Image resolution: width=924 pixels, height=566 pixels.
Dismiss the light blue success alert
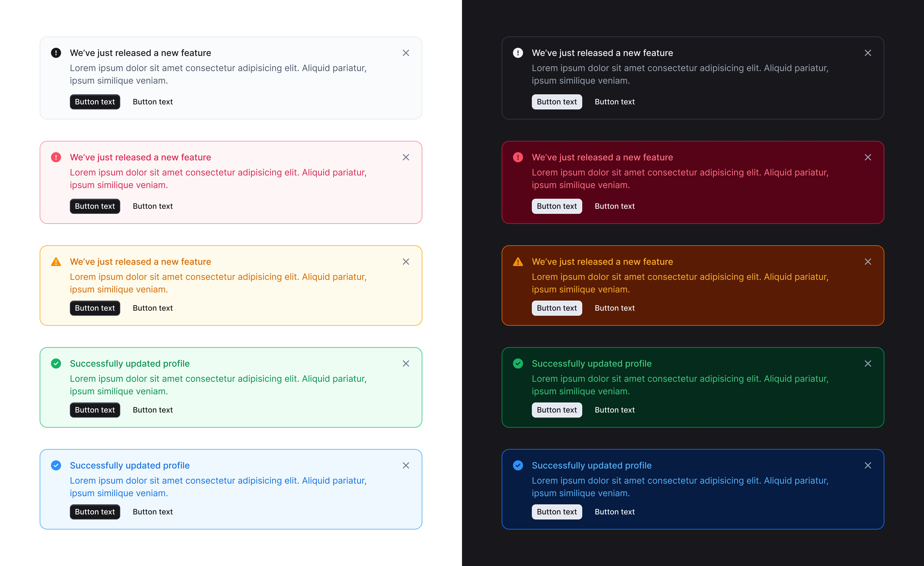(x=406, y=466)
